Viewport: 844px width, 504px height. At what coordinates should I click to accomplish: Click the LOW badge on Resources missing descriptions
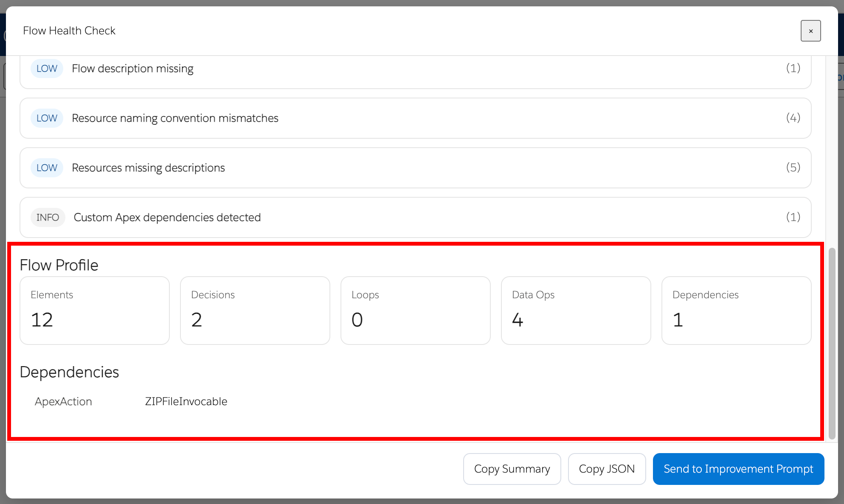pos(47,168)
